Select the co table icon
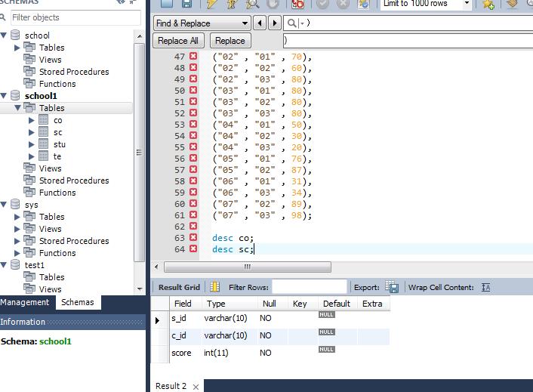The width and height of the screenshot is (533, 392). [43, 120]
